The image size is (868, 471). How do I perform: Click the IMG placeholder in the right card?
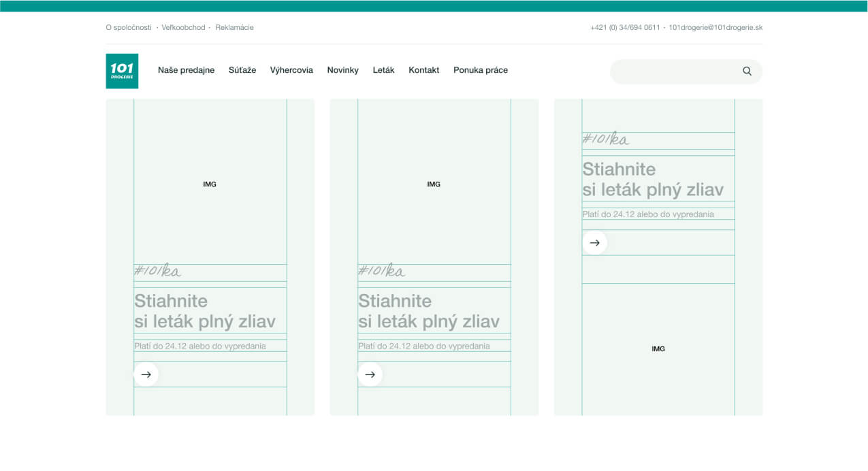click(658, 348)
